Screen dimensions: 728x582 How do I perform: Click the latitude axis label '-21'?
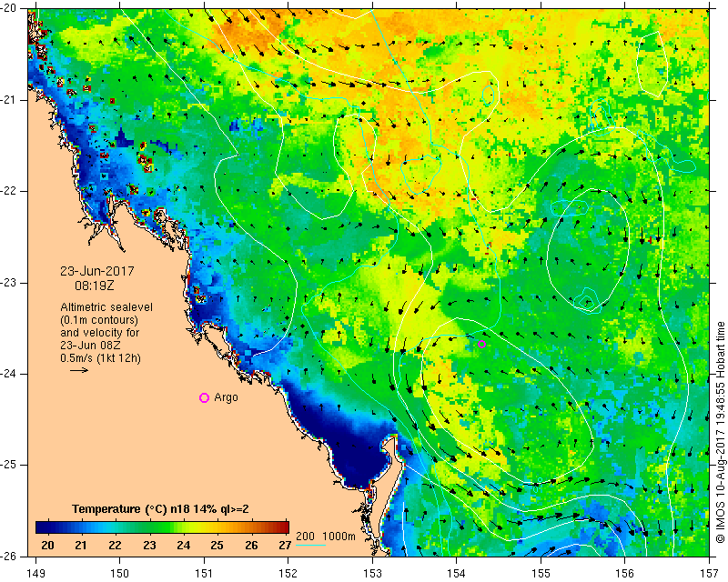point(8,100)
